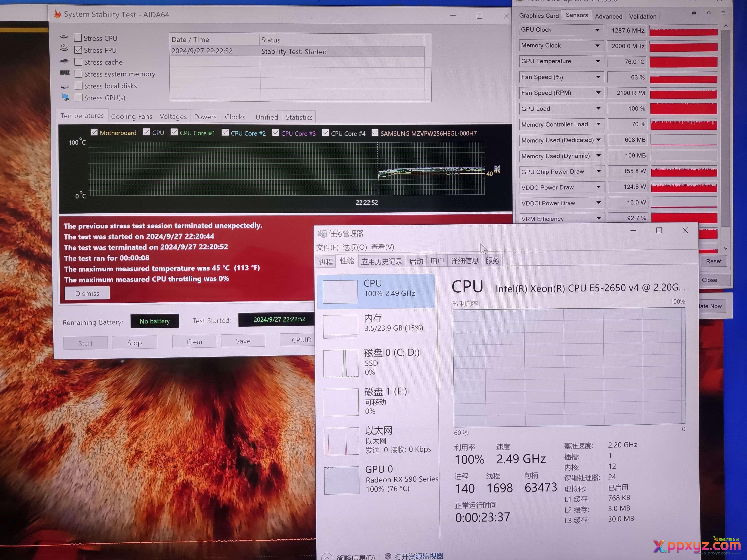Switch to Cooling Fans tab in AIDA64
The height and width of the screenshot is (560, 747).
point(132,116)
